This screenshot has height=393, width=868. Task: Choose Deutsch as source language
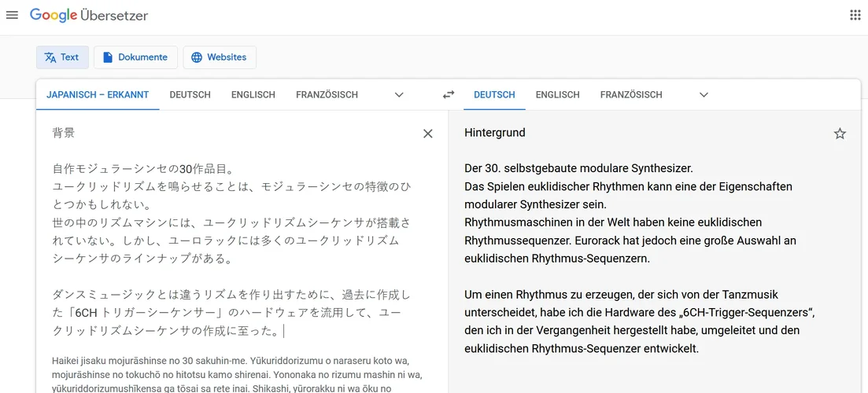[x=190, y=94]
